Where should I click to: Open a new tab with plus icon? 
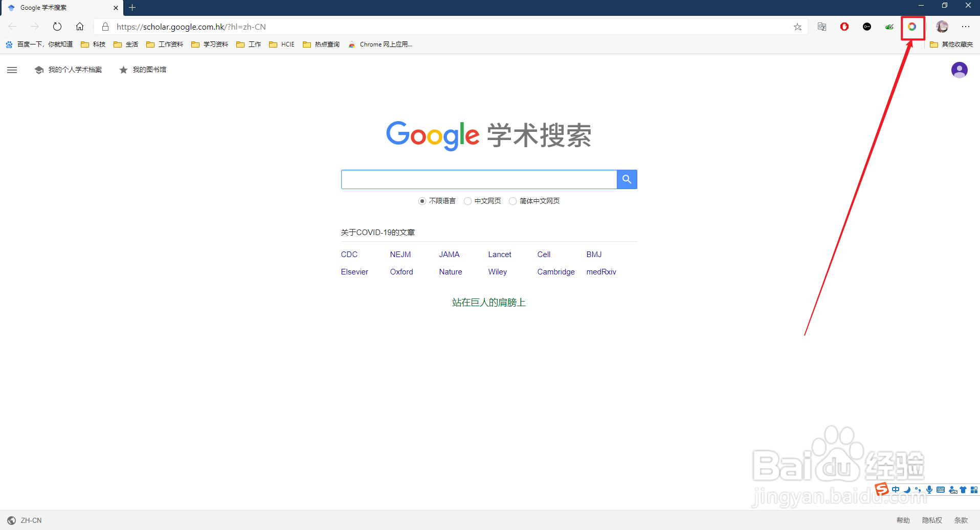tap(132, 8)
